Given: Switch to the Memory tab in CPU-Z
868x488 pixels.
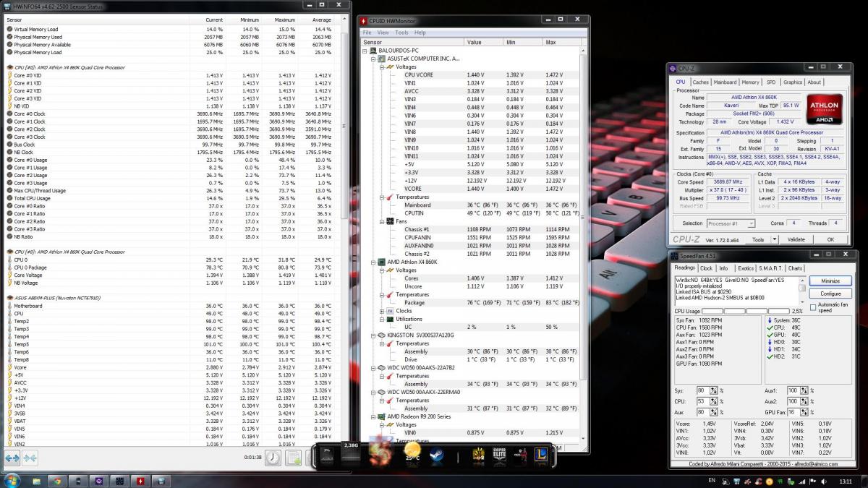Looking at the screenshot, I should [x=750, y=82].
